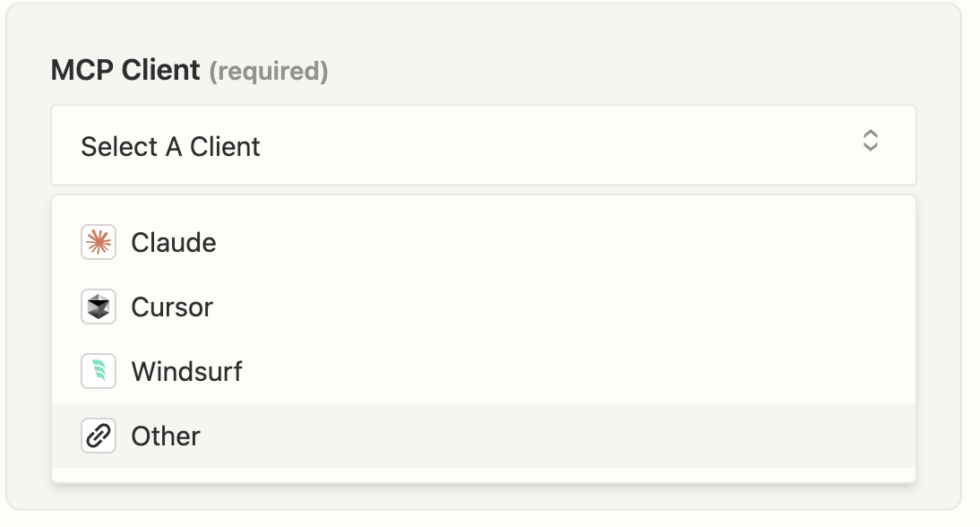
Task: Click the green Windsurf logo icon
Action: click(99, 371)
